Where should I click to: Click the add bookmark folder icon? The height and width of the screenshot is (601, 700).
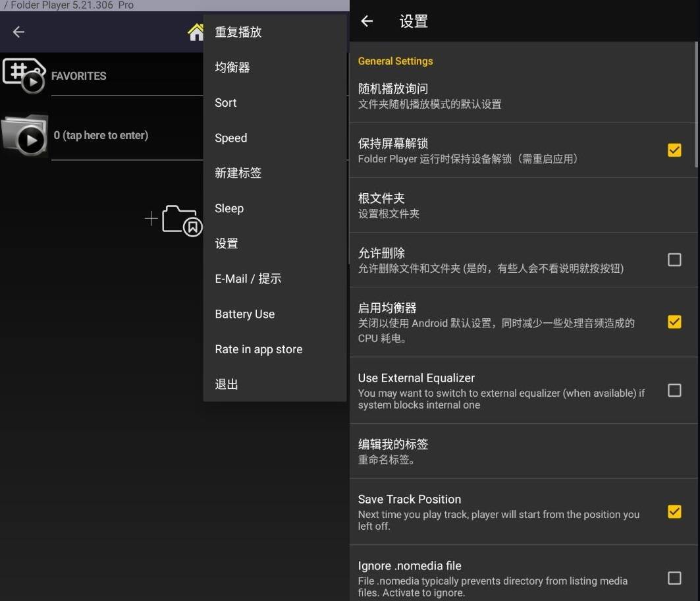(x=175, y=220)
